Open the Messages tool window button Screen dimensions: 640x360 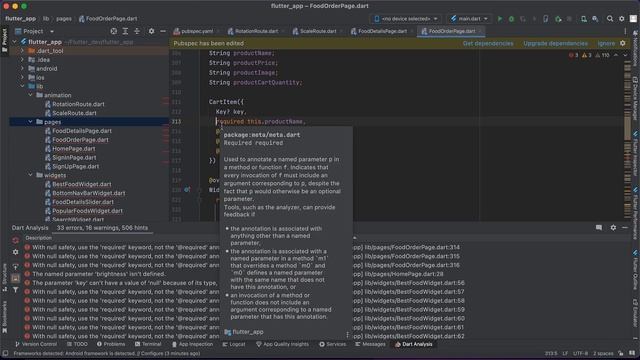point(370,344)
